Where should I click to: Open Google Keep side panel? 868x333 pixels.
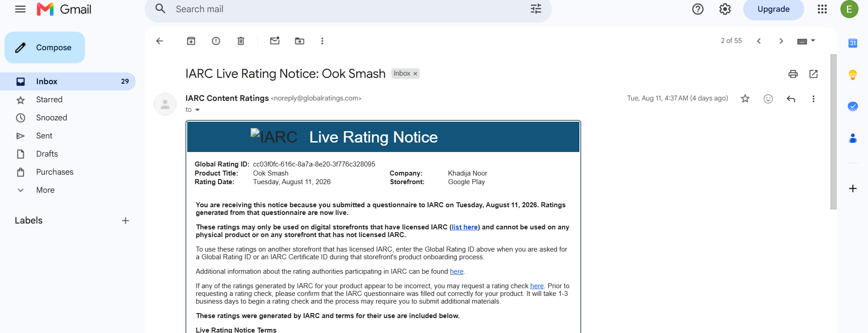(x=853, y=75)
